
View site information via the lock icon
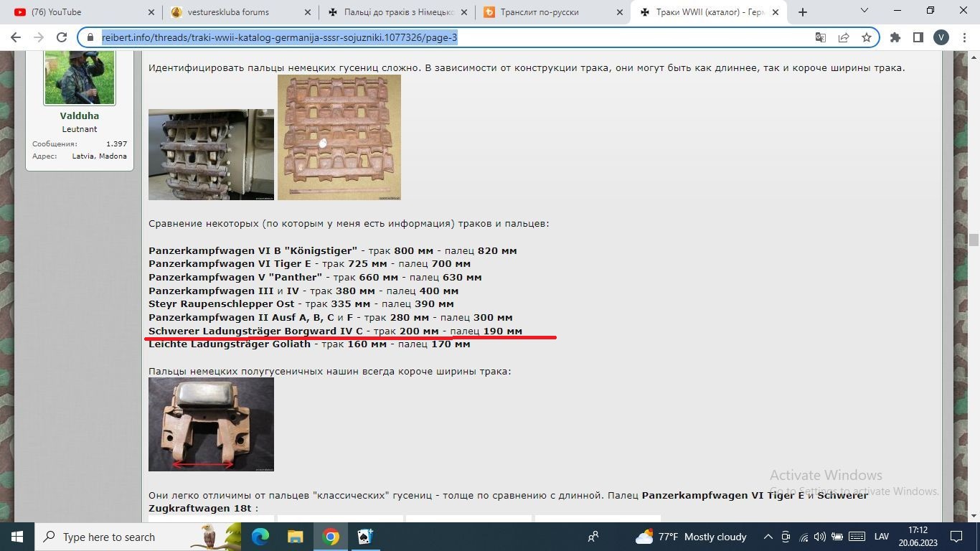[x=90, y=37]
